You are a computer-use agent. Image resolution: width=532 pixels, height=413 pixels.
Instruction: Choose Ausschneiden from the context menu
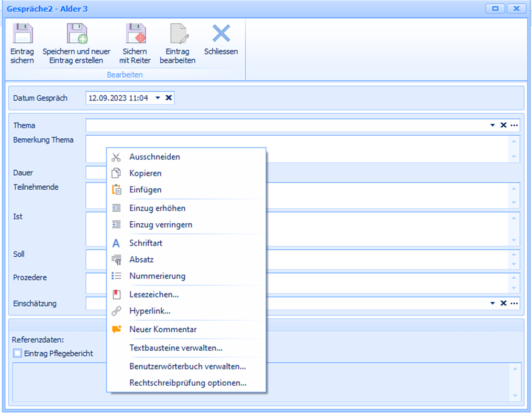point(154,157)
